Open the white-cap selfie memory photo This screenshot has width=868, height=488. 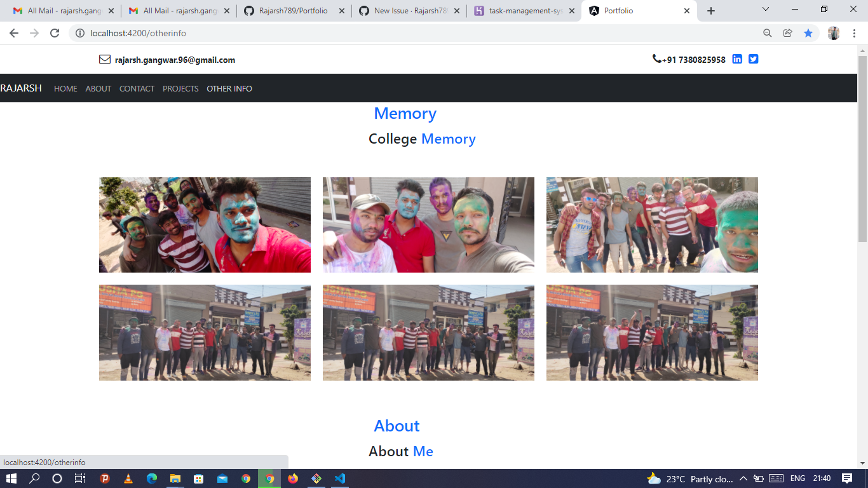point(428,225)
